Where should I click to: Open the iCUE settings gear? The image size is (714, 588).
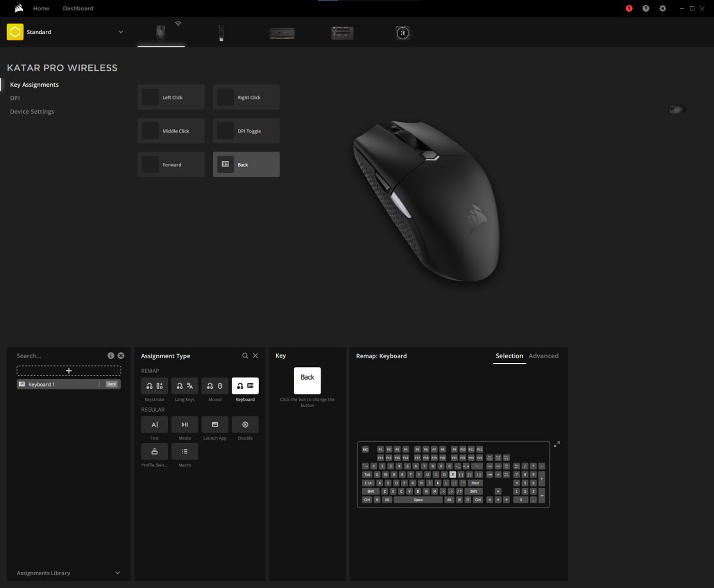click(x=662, y=8)
